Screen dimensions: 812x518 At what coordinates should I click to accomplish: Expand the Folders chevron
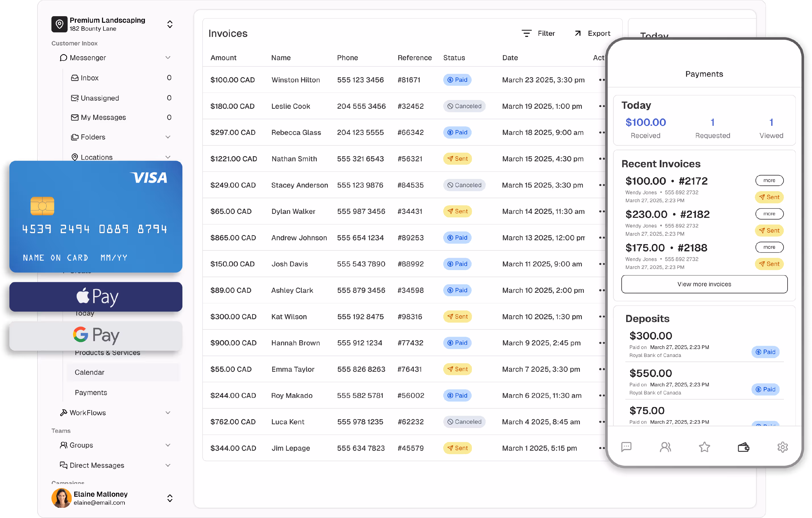click(x=168, y=137)
